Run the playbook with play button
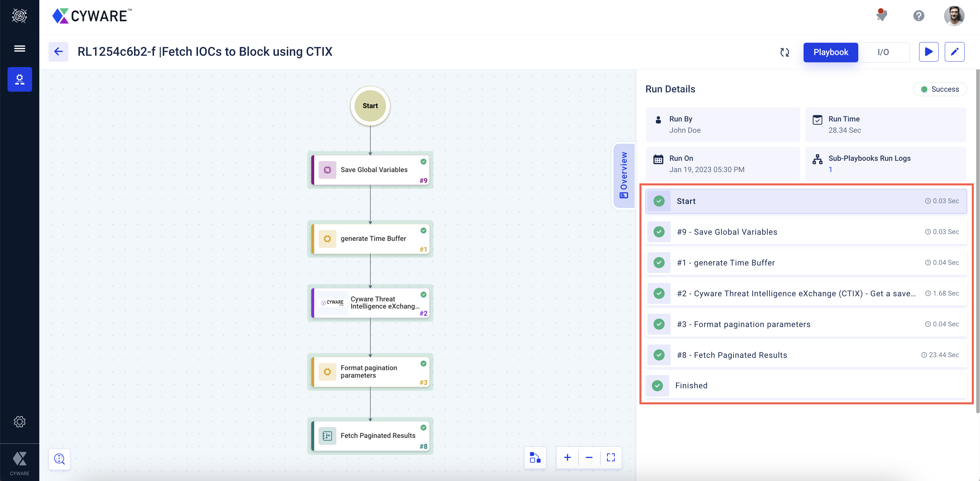The height and width of the screenshot is (481, 980). 929,52
